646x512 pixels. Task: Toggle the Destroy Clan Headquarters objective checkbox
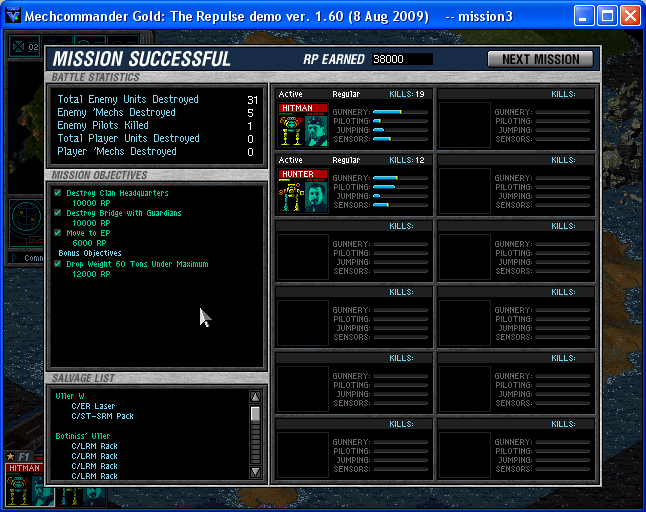[x=58, y=192]
